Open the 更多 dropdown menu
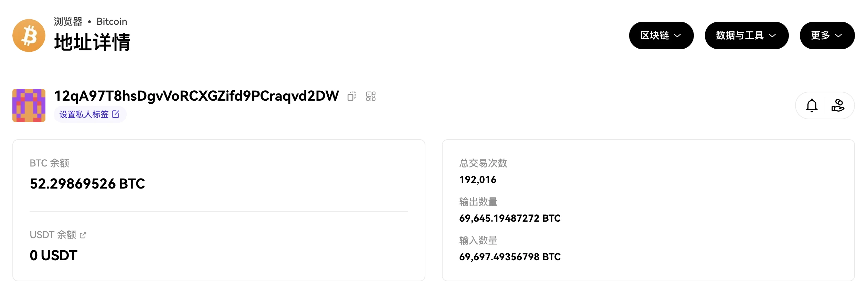 (x=827, y=36)
